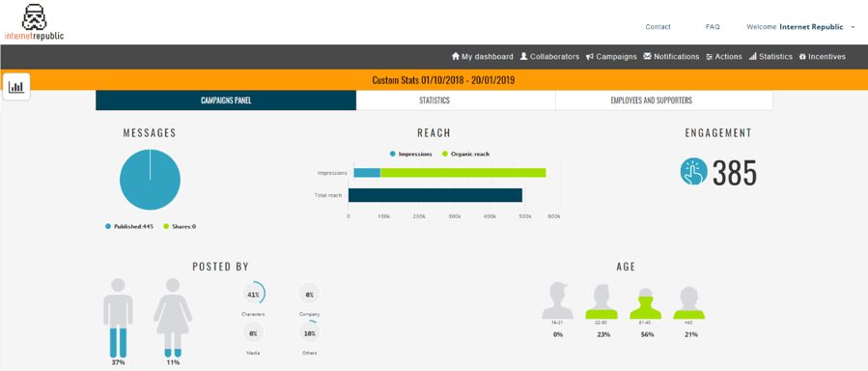Click the stormtrooper Internet Republic logo
This screenshot has height=371, width=868.
[x=34, y=22]
